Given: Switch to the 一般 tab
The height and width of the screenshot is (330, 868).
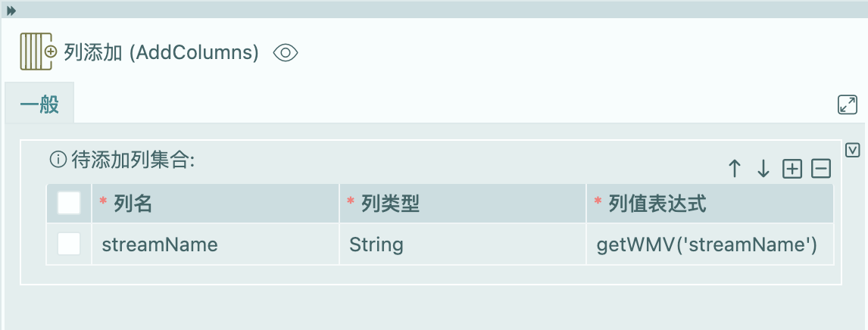Looking at the screenshot, I should click(39, 104).
